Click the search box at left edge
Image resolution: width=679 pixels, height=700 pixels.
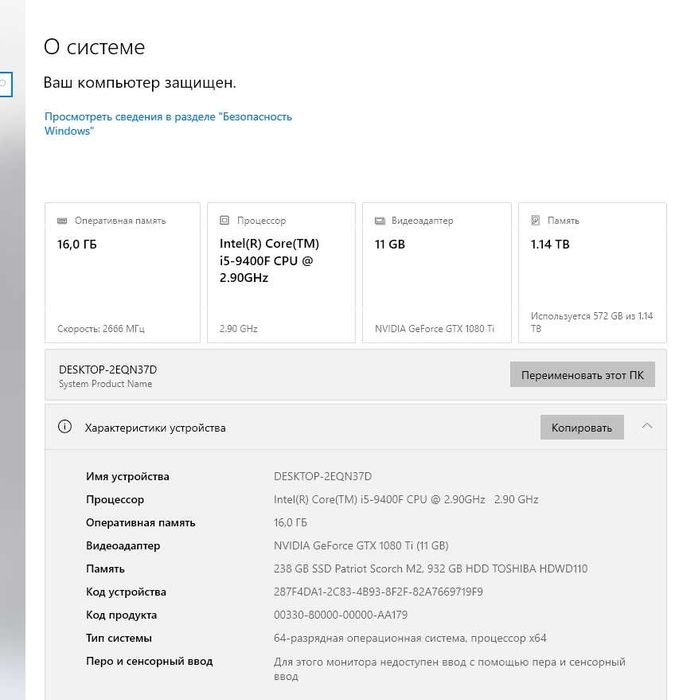click(x=6, y=84)
